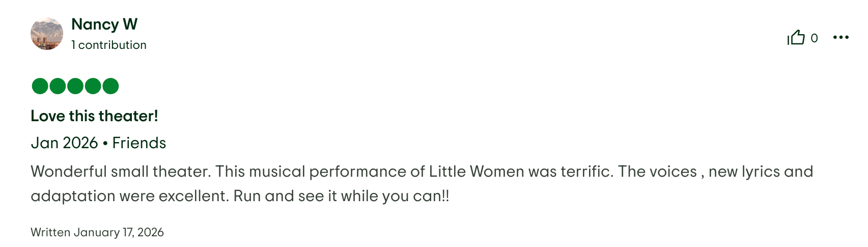868x247 pixels.
Task: Open the Nancy W profile name link
Action: point(104,24)
